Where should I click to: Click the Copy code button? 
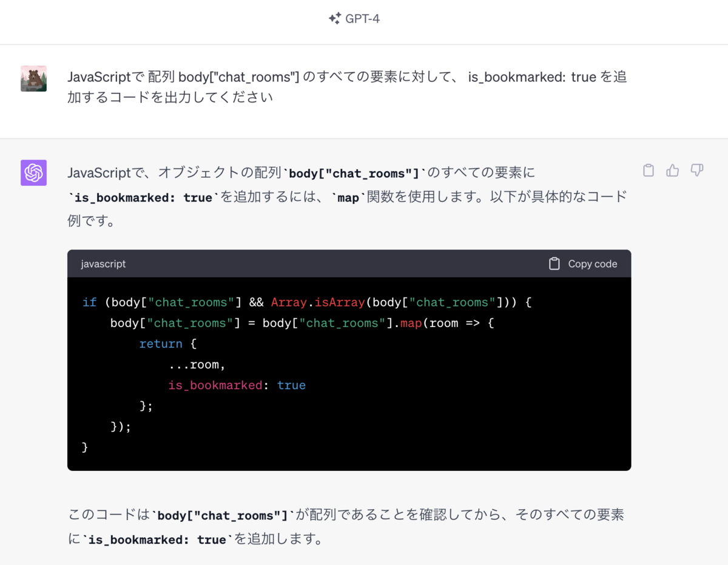pyautogui.click(x=583, y=264)
